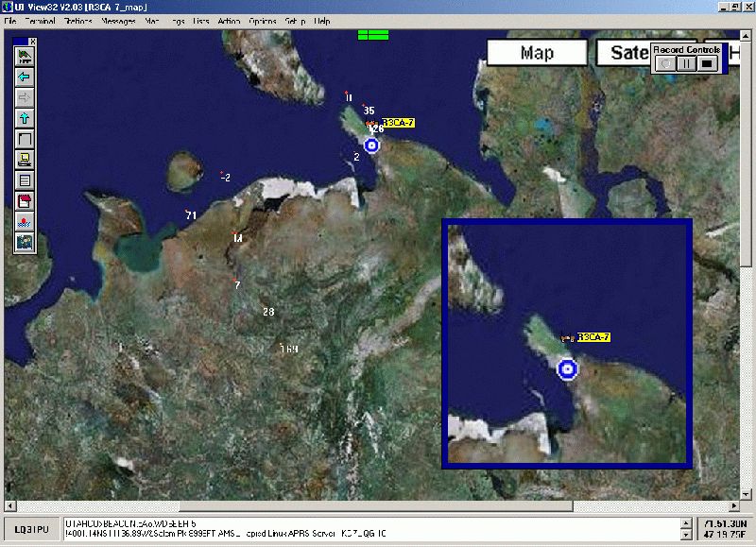Viewport: 756px width, 547px height.
Task: Switch to Map view button
Action: [x=537, y=53]
